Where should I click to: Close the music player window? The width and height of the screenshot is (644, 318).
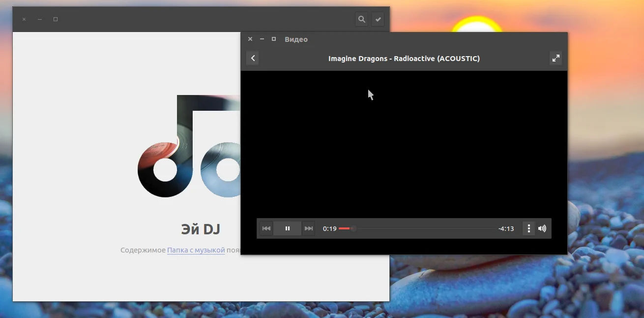click(24, 19)
